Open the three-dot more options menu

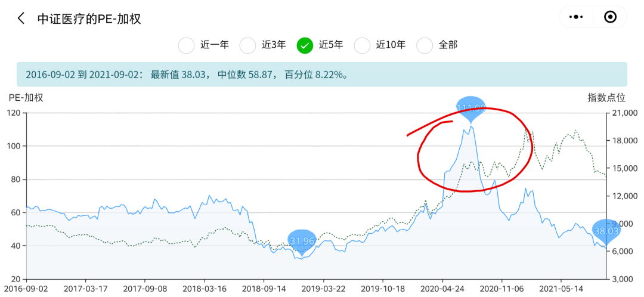point(576,17)
